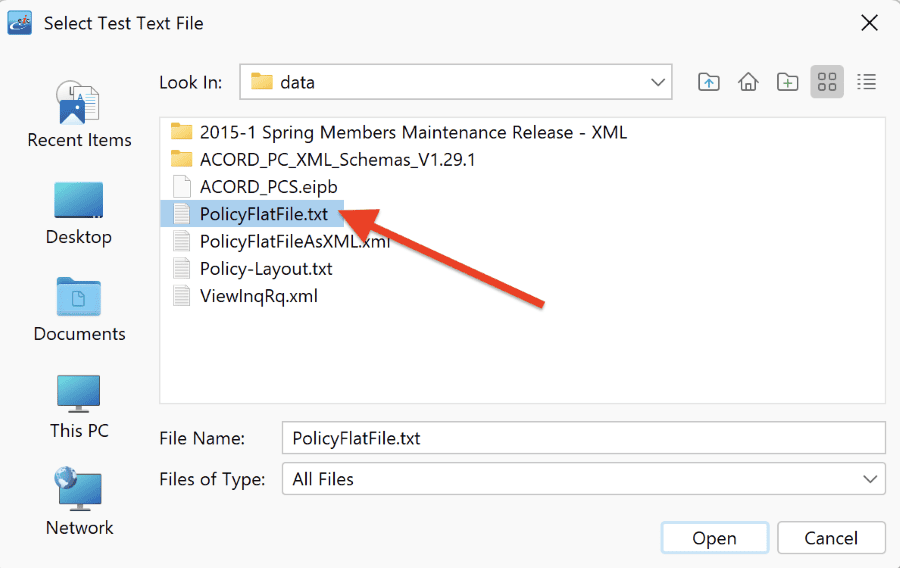Viewport: 900px width, 568px height.
Task: Select This PC in sidebar
Action: click(x=79, y=407)
